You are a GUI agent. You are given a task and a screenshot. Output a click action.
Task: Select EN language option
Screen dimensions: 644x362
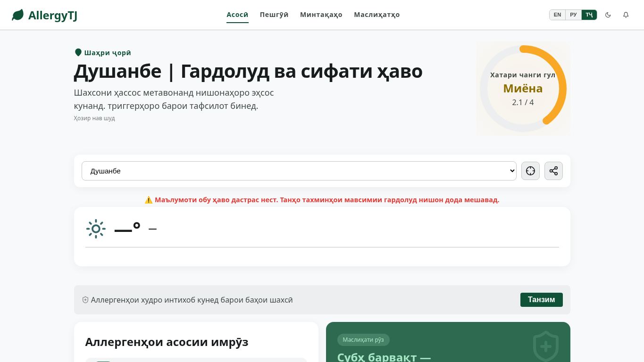point(557,15)
